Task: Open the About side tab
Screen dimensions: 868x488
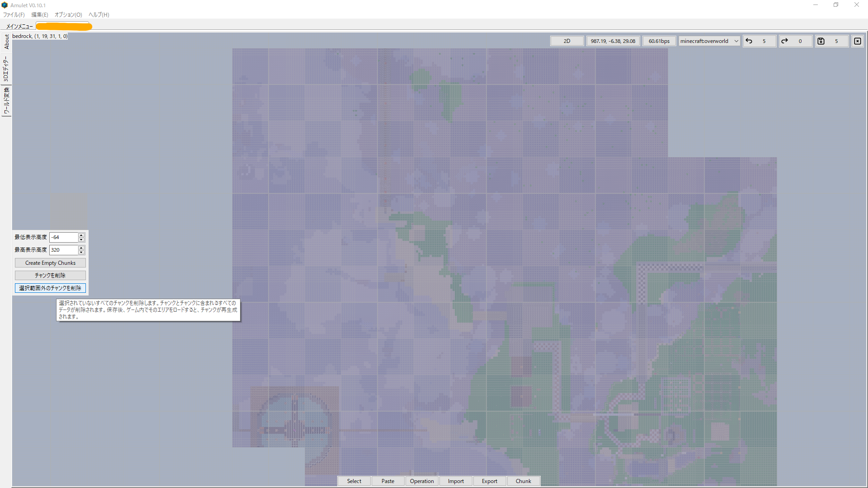Action: (x=6, y=42)
